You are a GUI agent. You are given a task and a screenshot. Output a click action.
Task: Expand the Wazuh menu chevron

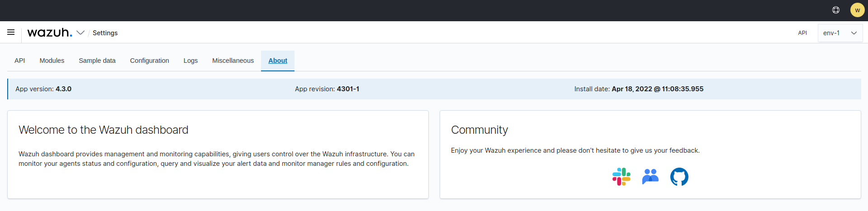coord(81,33)
